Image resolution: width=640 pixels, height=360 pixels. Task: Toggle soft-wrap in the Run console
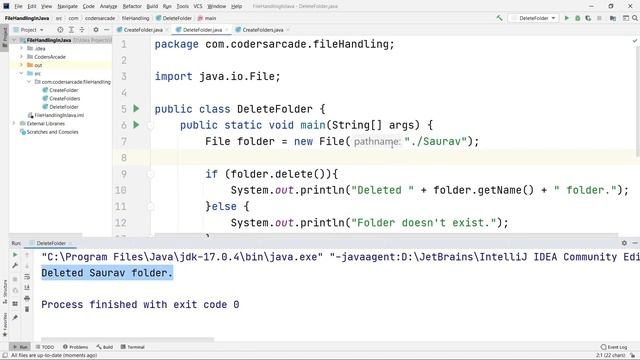click(x=27, y=277)
